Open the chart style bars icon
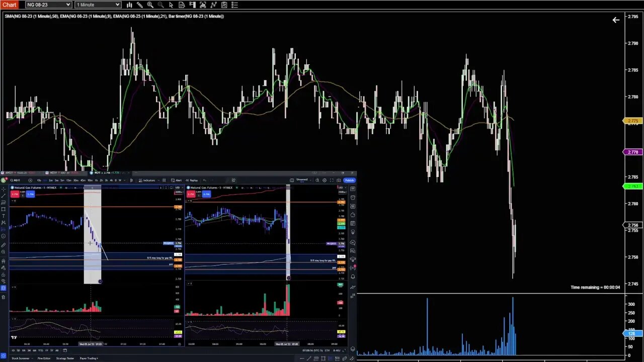Screen dimensions: 644x362 (x=129, y=5)
